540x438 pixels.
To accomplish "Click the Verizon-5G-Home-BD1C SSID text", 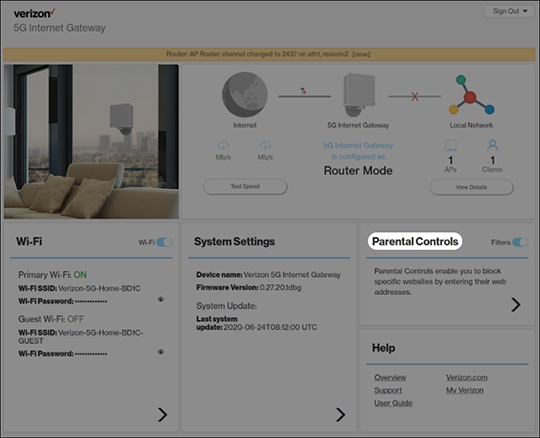I will coord(99,288).
